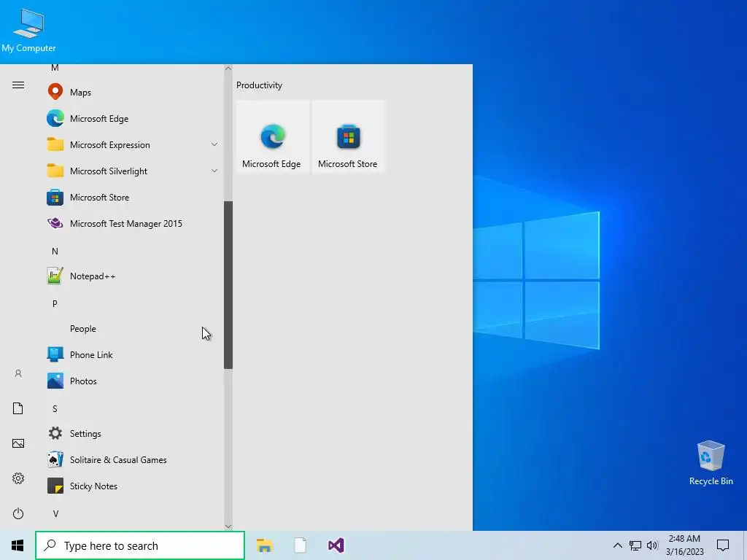
Task: Click the letter P section header
Action: (55, 303)
